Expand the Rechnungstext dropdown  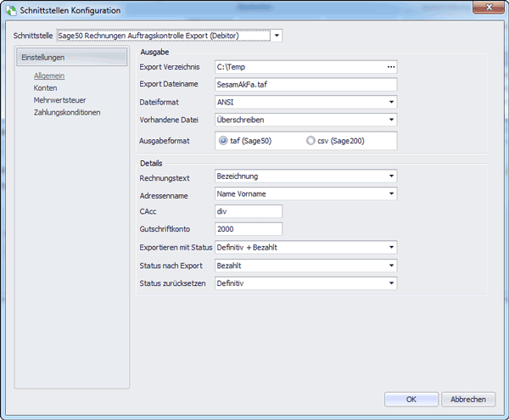pyautogui.click(x=391, y=176)
